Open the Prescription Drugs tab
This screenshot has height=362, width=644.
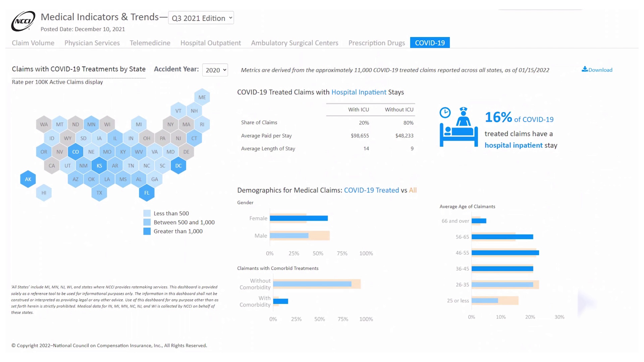pyautogui.click(x=376, y=43)
